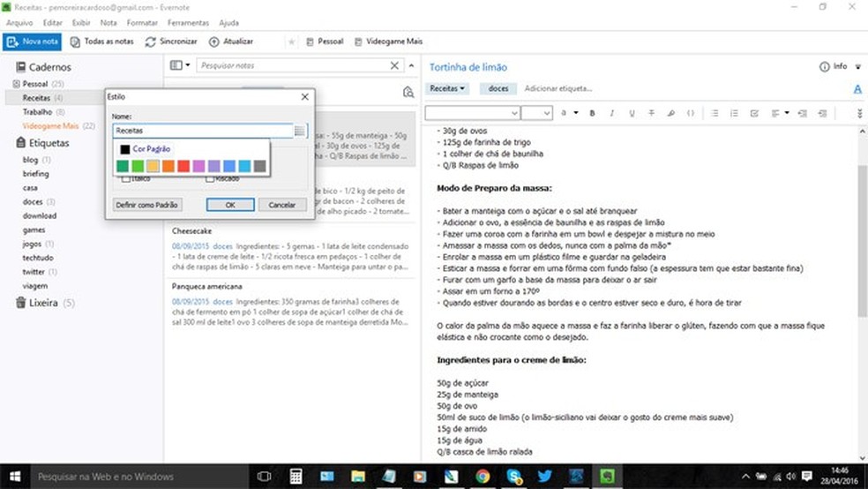Insert a code block with braces icon
The height and width of the screenshot is (489, 868).
pos(691,113)
